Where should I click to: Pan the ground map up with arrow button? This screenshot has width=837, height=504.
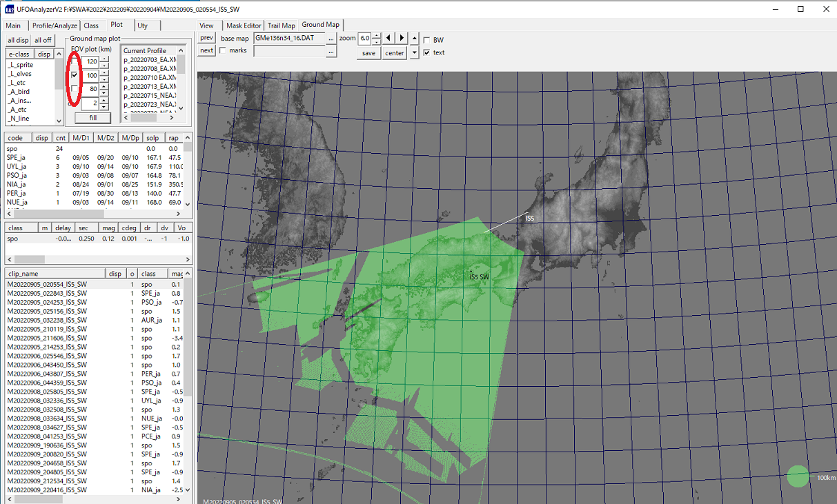pos(414,38)
